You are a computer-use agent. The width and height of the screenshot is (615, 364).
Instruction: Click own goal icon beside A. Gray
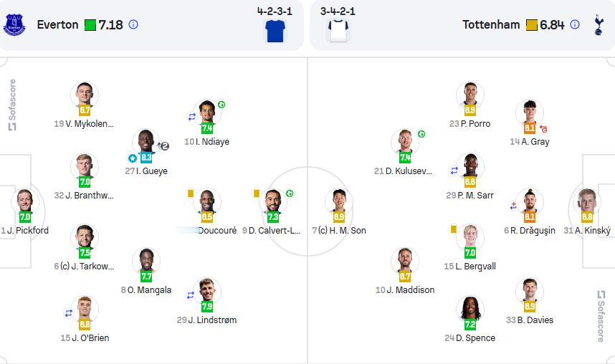(543, 129)
